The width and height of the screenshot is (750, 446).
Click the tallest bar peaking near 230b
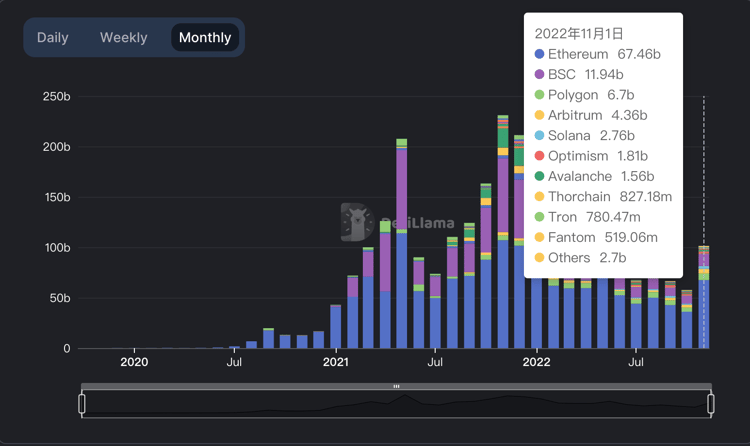click(x=503, y=232)
